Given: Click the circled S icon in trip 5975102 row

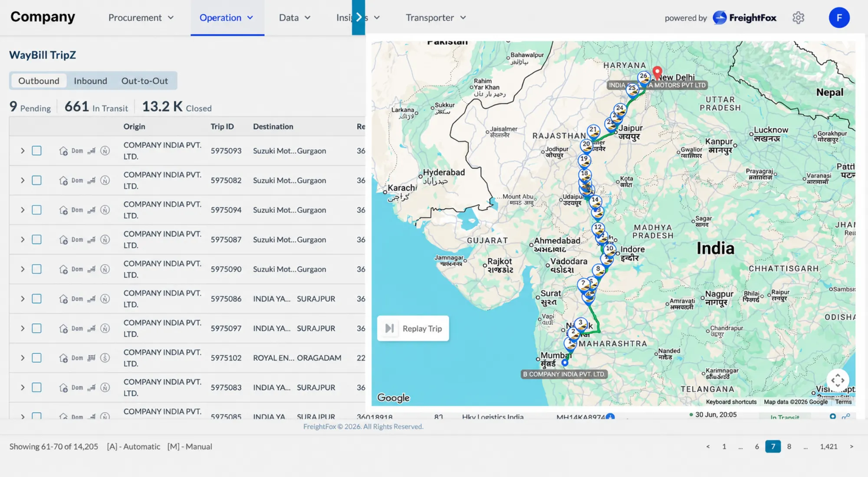Looking at the screenshot, I should pyautogui.click(x=105, y=358).
